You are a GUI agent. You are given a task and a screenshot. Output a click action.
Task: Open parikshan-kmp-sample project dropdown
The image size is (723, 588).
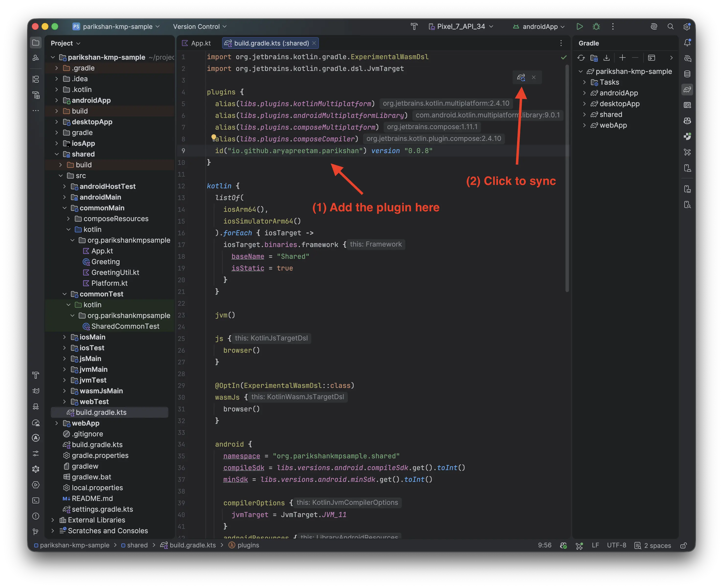pos(116,26)
